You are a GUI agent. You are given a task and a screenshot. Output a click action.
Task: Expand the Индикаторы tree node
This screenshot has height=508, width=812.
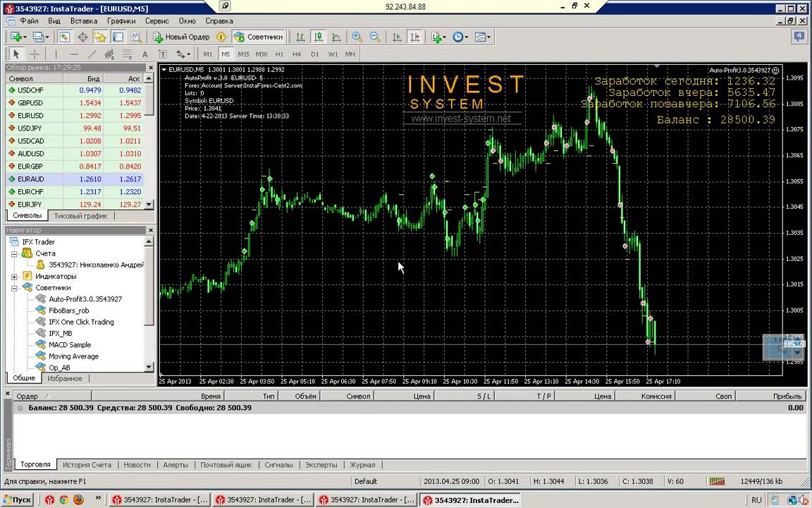[x=15, y=277]
